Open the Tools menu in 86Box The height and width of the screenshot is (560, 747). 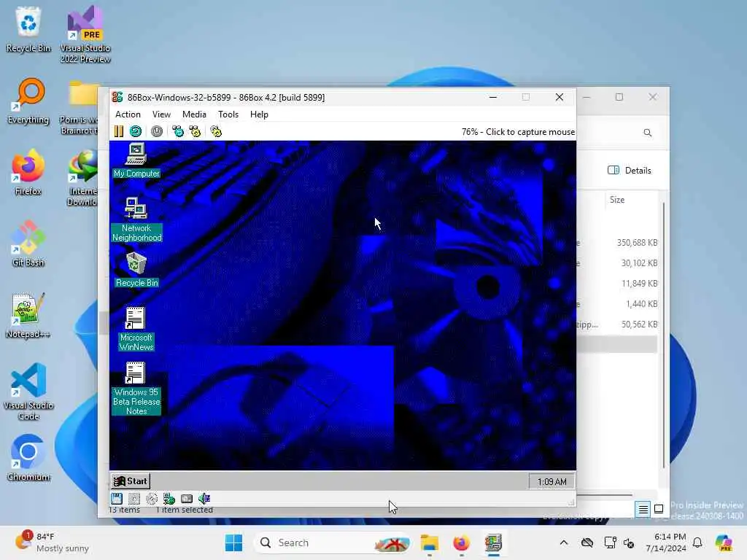click(x=228, y=114)
